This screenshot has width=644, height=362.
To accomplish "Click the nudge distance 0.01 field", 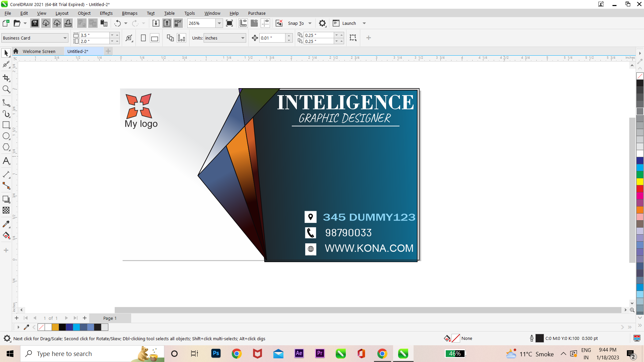I will pyautogui.click(x=272, y=38).
